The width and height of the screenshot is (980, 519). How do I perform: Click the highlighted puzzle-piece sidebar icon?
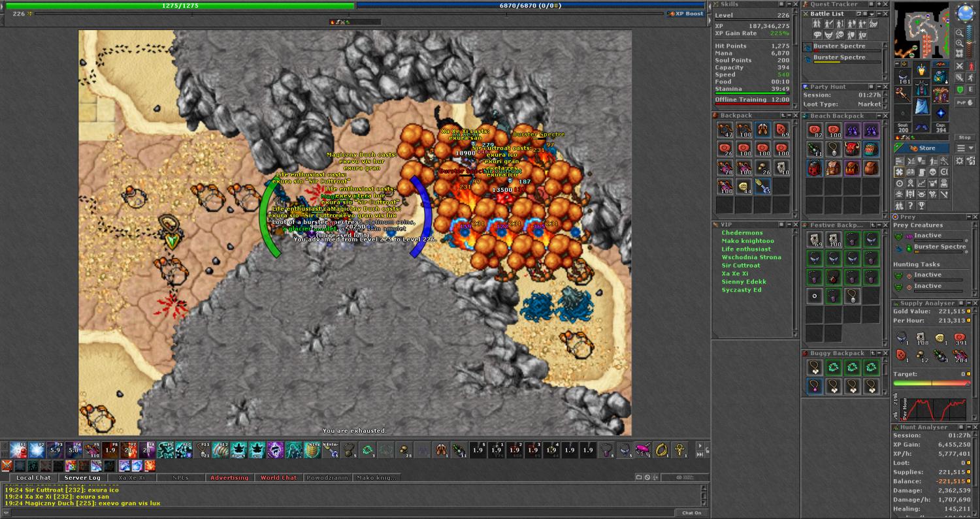point(899,172)
